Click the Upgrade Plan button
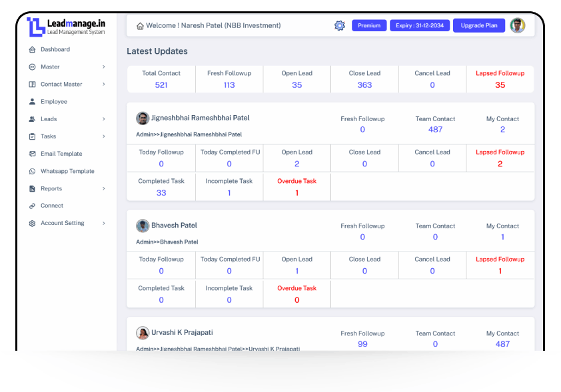Screen dimensions: 561x392 479,25
